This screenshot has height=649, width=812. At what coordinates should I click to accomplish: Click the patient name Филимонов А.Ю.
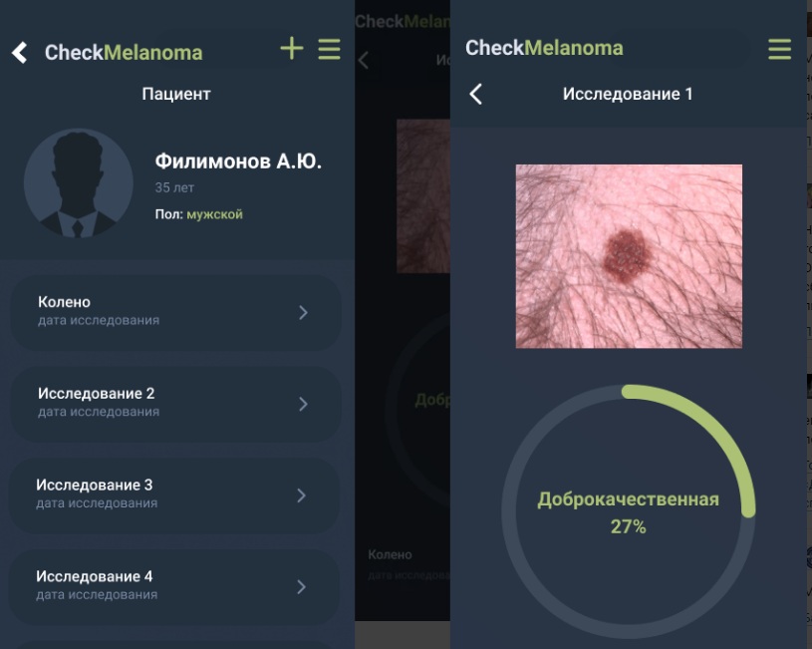[x=238, y=162]
